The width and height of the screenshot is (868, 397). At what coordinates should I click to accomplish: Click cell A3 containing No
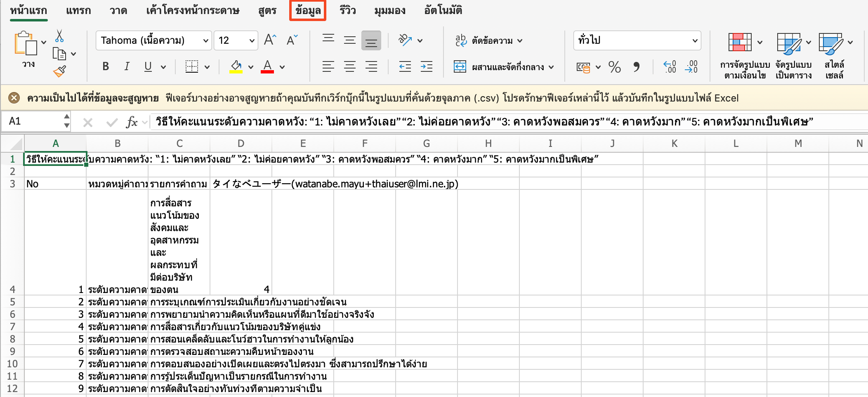[x=55, y=184]
